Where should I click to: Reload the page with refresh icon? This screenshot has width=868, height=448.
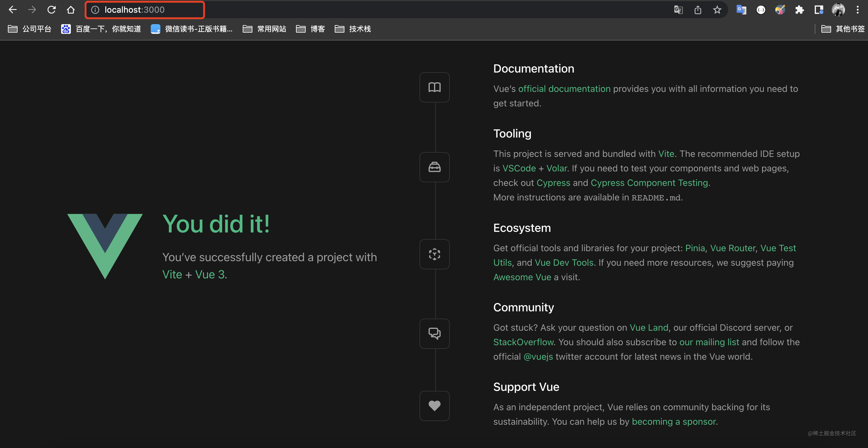51,10
